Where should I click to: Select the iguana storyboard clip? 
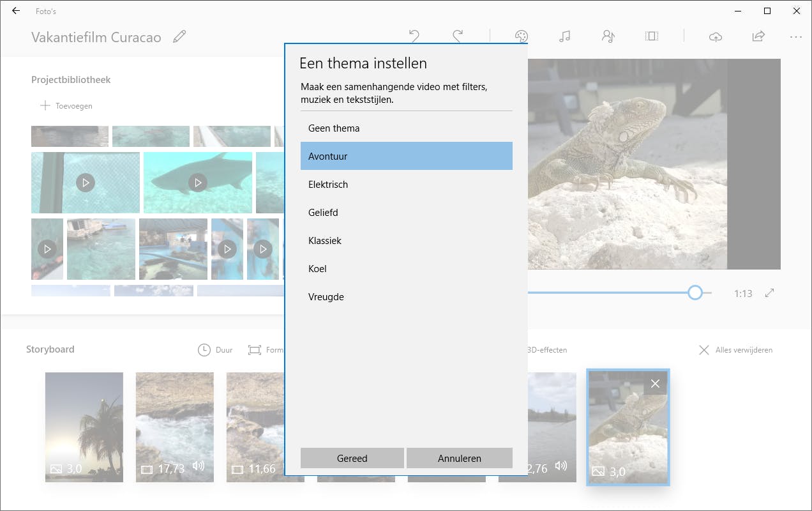coord(628,427)
